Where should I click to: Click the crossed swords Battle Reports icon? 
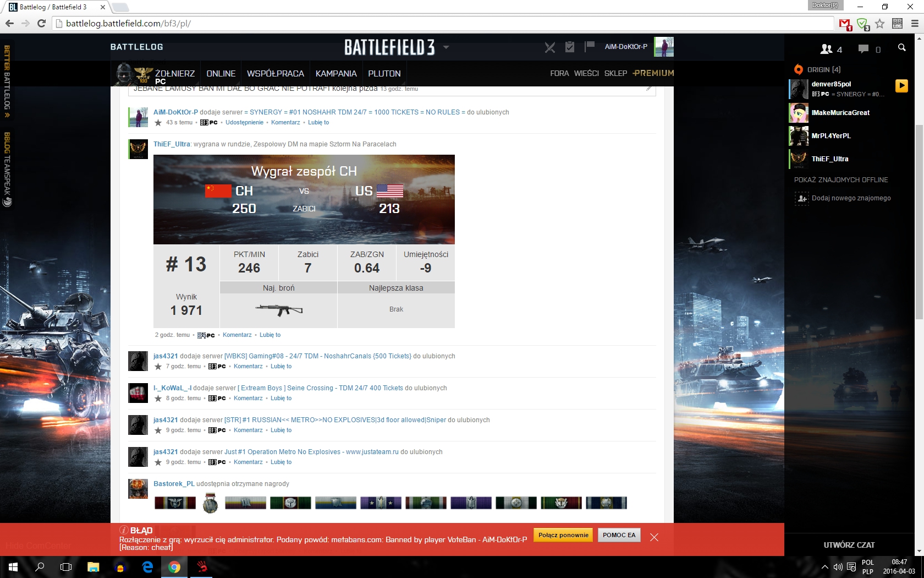pyautogui.click(x=549, y=47)
